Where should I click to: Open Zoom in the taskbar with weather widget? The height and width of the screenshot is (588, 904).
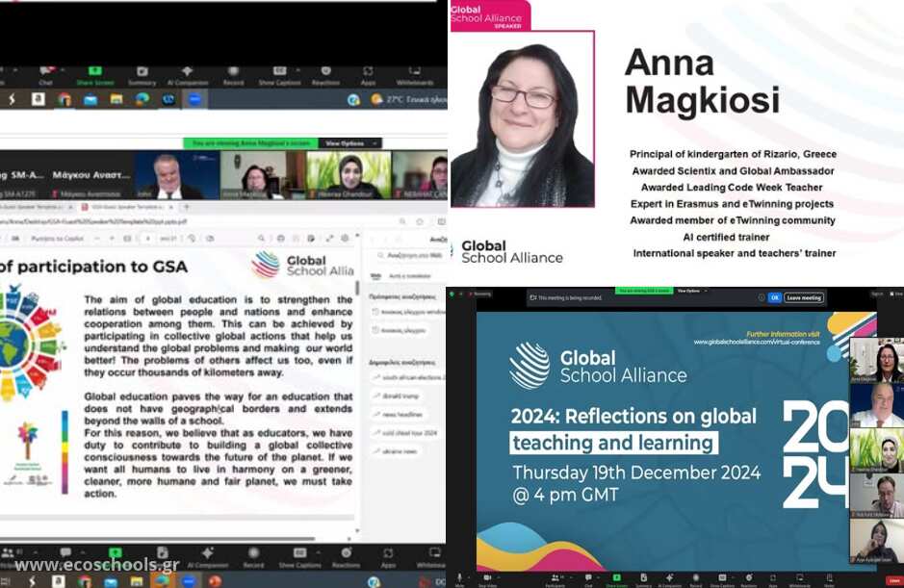194,99
